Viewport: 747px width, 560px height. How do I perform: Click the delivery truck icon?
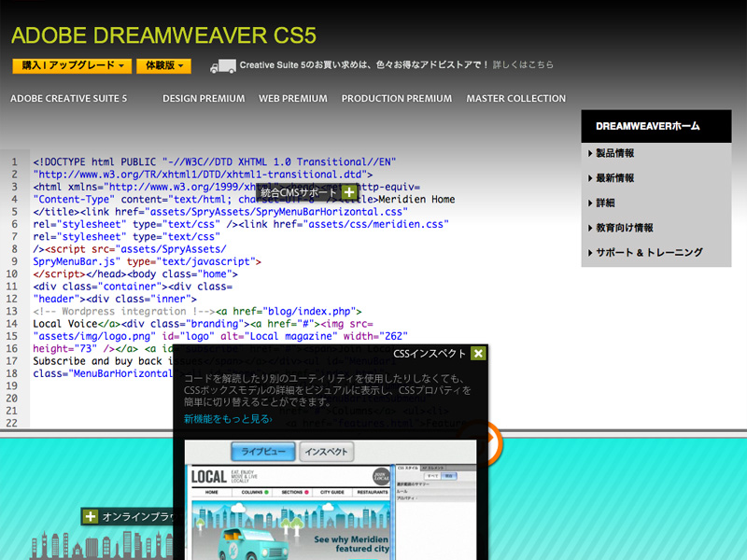[223, 66]
